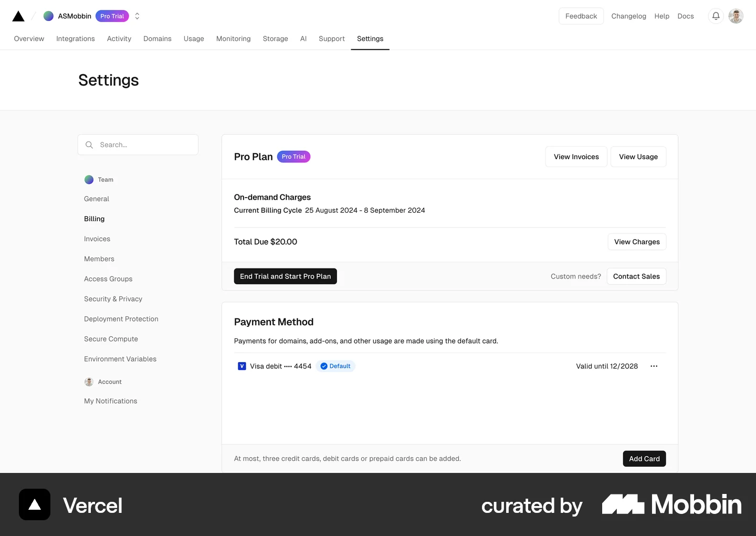Click the search magnifier icon
This screenshot has height=536, width=756.
point(89,145)
